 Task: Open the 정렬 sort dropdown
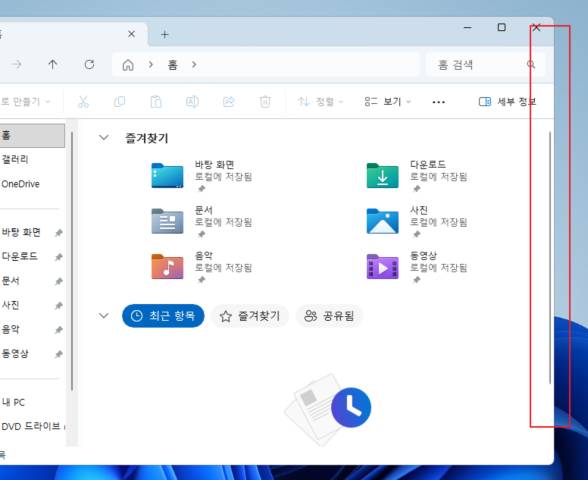click(x=320, y=102)
